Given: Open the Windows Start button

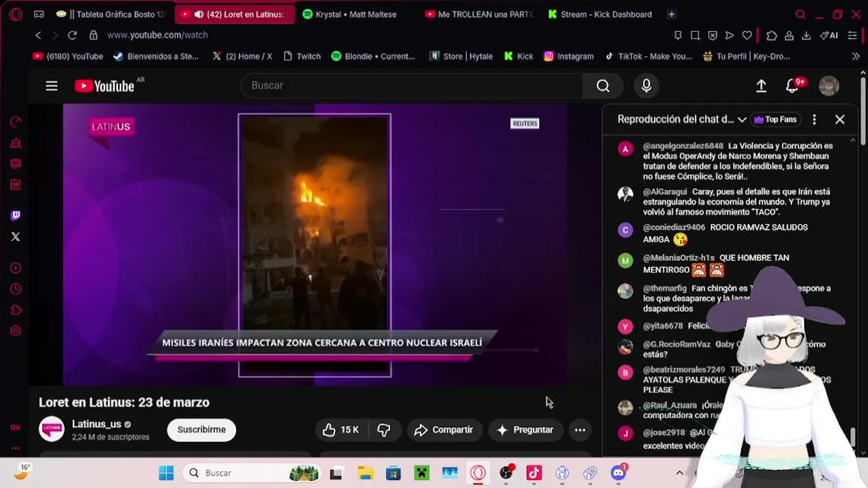Looking at the screenshot, I should [166, 473].
